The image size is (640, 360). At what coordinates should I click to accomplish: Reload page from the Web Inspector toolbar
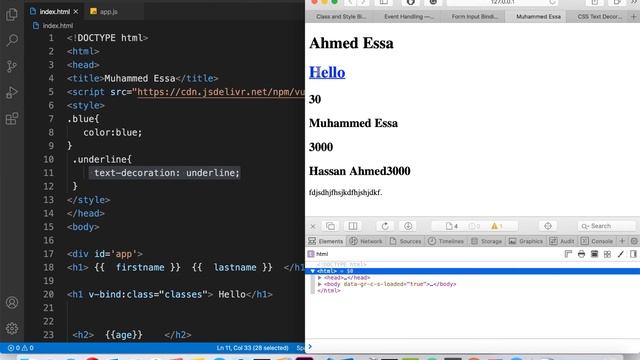click(x=385, y=226)
